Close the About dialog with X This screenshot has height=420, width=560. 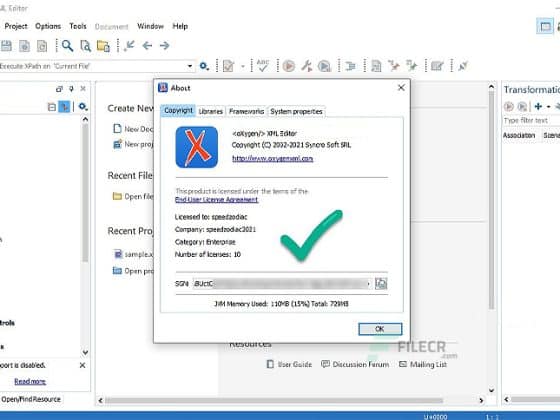(x=401, y=88)
